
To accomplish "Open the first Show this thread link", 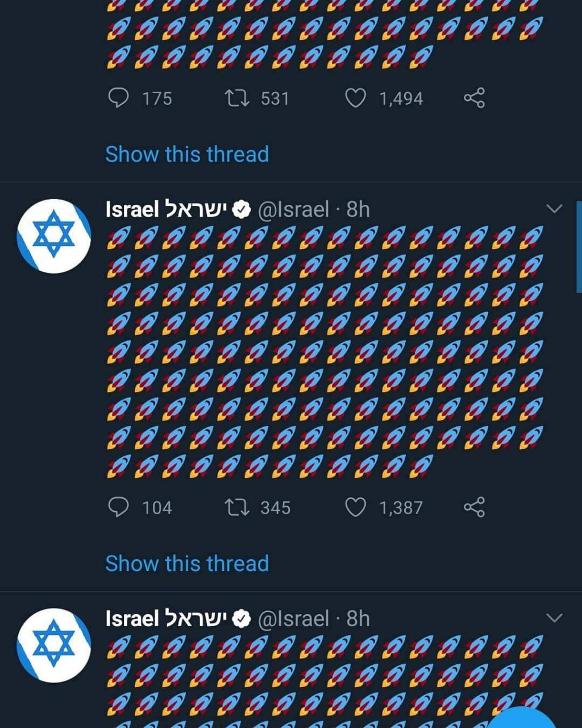I will 187,154.
